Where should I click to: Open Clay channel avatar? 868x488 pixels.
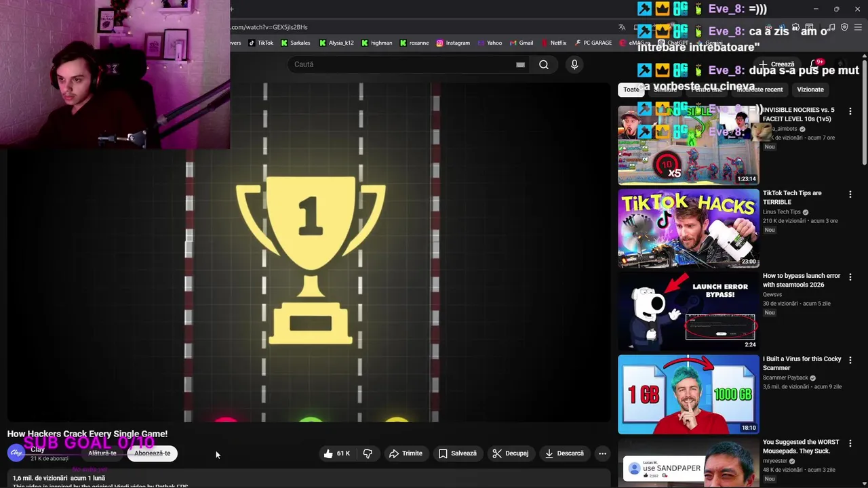(16, 453)
